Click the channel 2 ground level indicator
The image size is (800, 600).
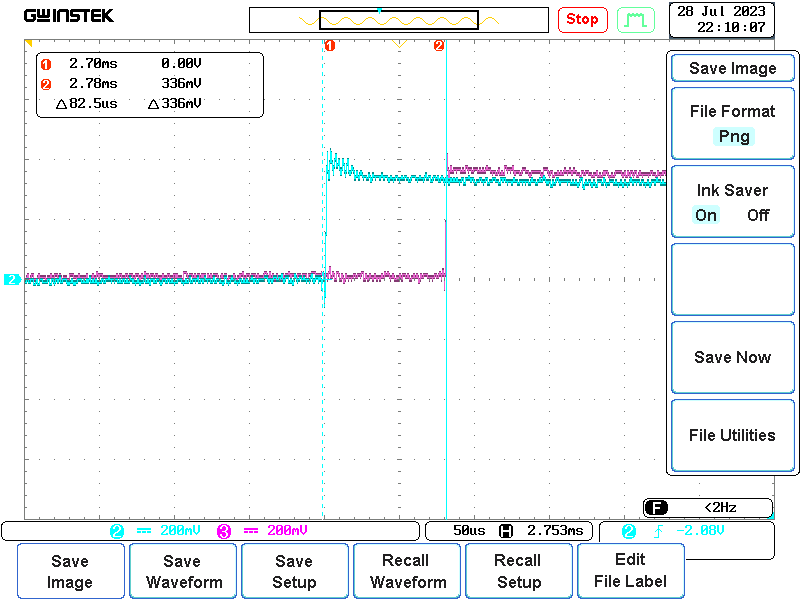[x=12, y=280]
